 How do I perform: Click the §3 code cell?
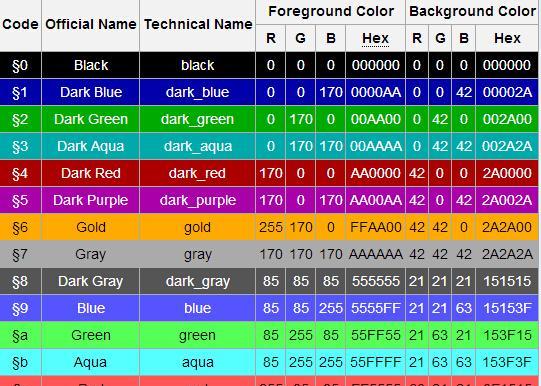(20, 146)
